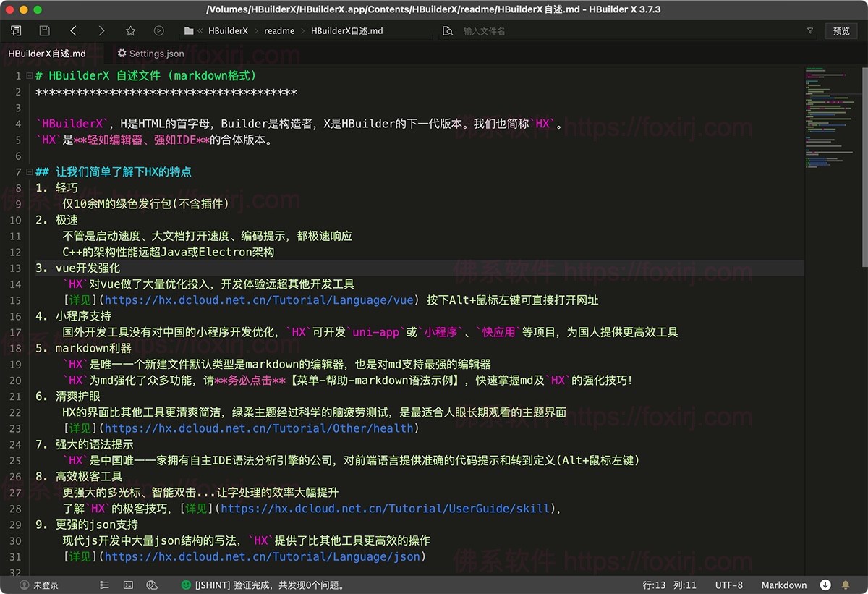Switch to the Settings.json tab
This screenshot has width=868, height=594.
tap(151, 54)
